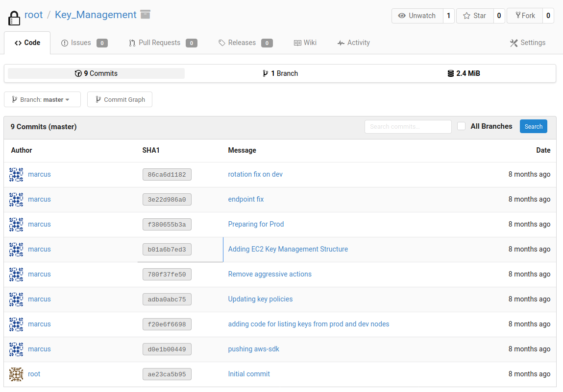
Task: Open the Commit Graph view
Action: tap(120, 99)
